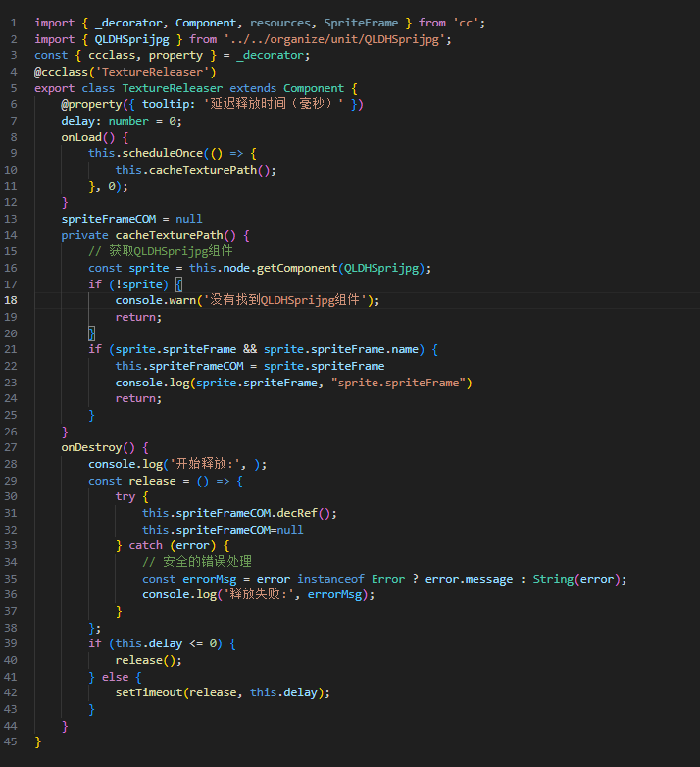
Task: Click the 'extends' keyword
Action: (x=253, y=88)
